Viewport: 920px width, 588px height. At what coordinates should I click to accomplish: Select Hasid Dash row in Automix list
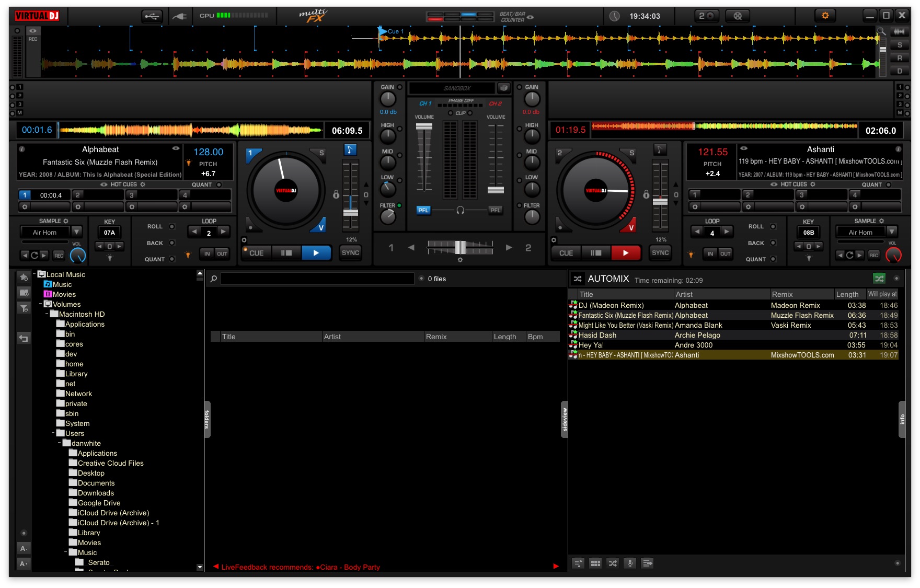(x=733, y=335)
